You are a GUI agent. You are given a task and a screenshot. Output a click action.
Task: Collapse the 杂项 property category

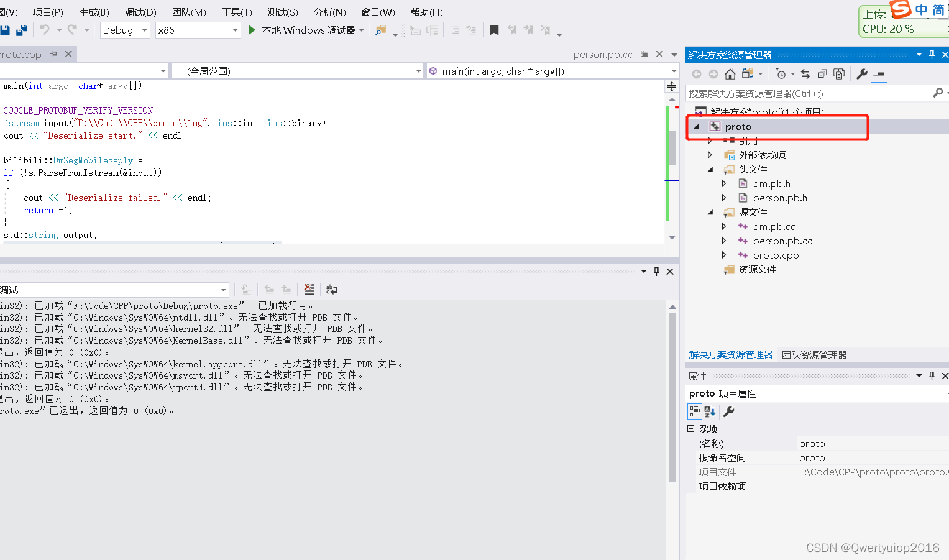tap(691, 429)
